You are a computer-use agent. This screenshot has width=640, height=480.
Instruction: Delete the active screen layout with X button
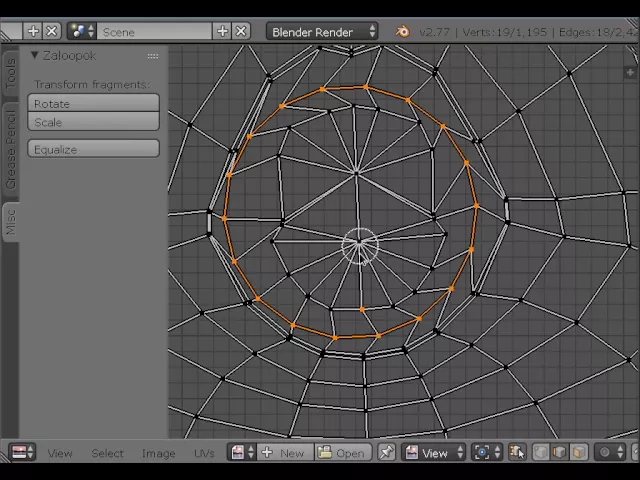click(x=52, y=31)
